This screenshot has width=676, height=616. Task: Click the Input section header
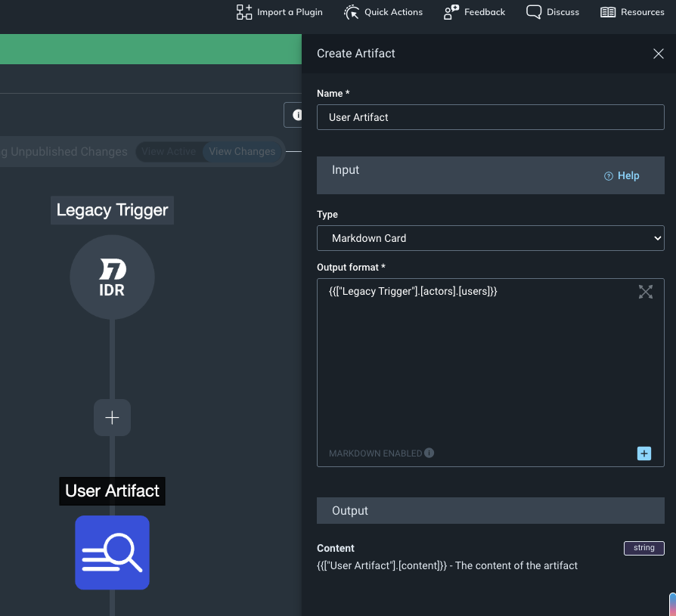346,170
